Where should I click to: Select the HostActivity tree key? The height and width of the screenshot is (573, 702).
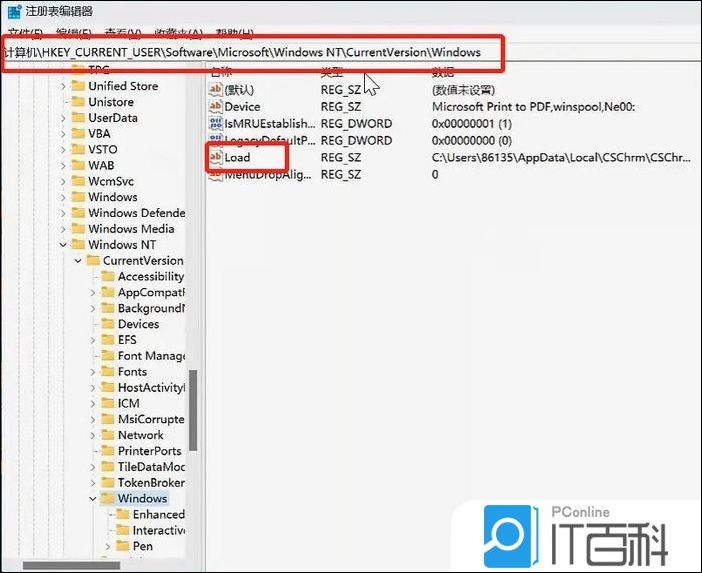pyautogui.click(x=151, y=388)
